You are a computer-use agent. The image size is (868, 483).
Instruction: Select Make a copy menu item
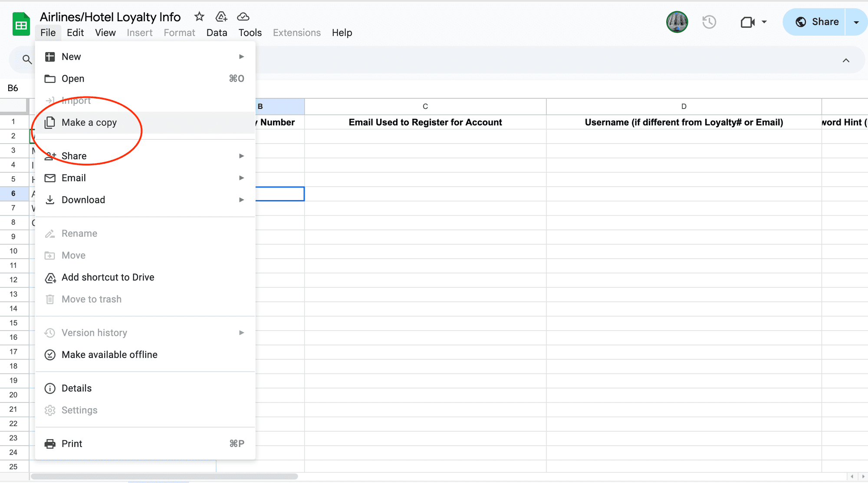click(x=89, y=122)
